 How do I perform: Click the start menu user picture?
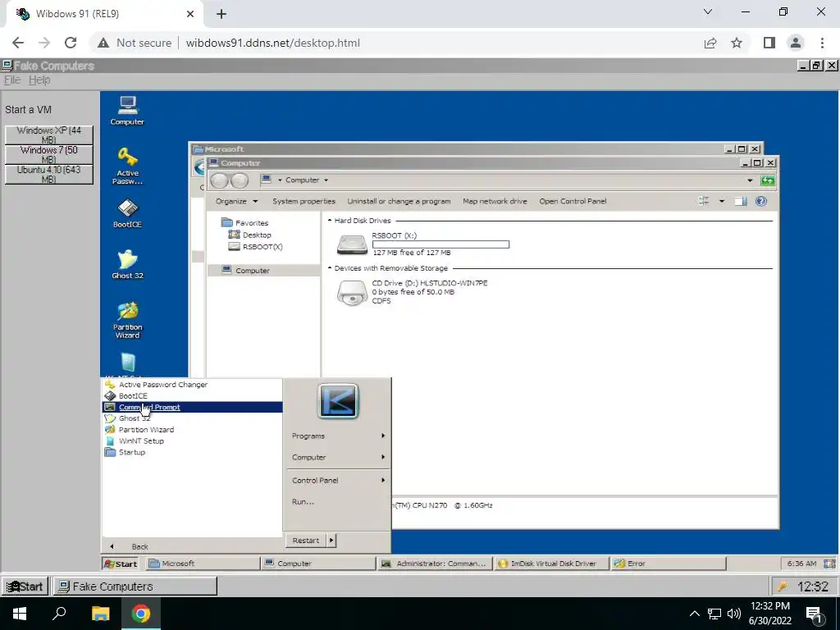(x=338, y=400)
